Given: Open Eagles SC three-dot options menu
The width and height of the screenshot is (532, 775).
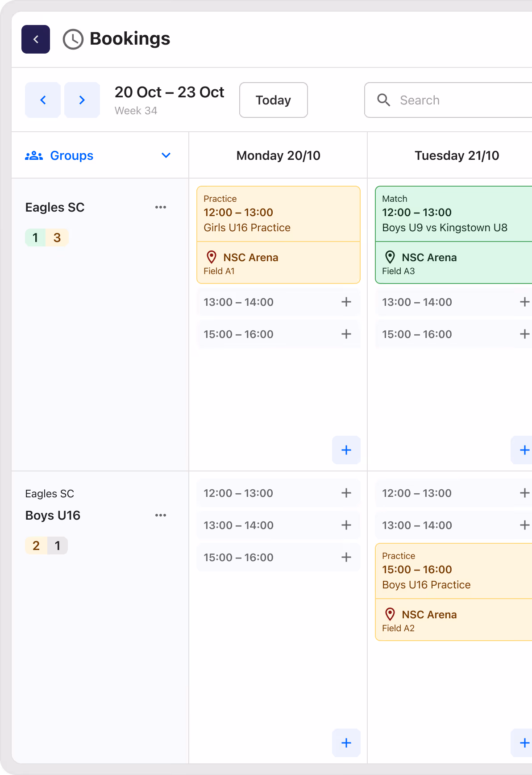Looking at the screenshot, I should click(x=161, y=207).
